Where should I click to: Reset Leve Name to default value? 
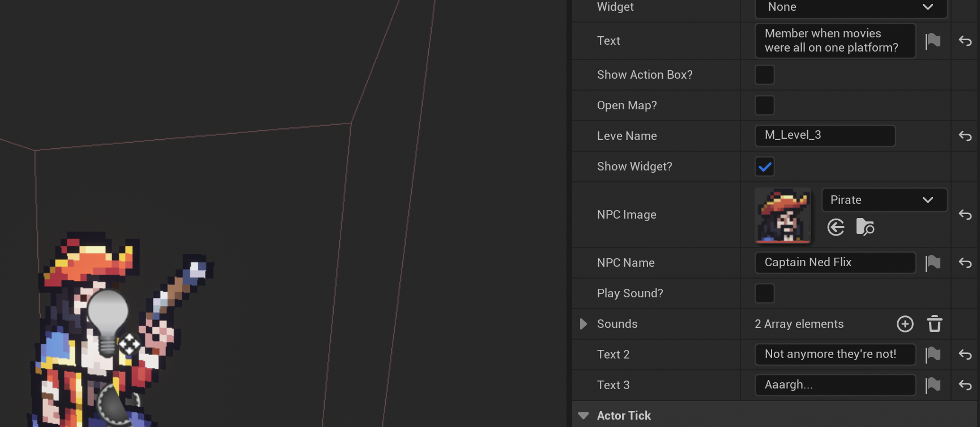tap(965, 136)
